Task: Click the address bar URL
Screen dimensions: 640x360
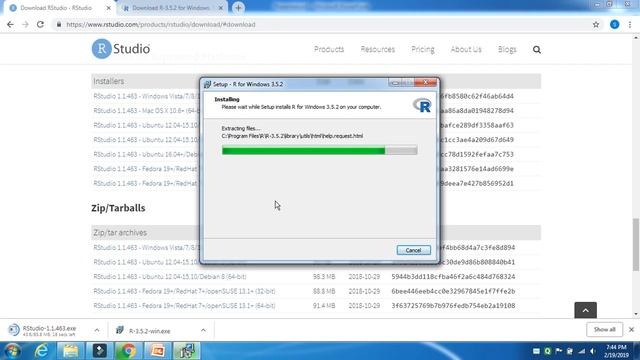Action: pyautogui.click(x=161, y=24)
